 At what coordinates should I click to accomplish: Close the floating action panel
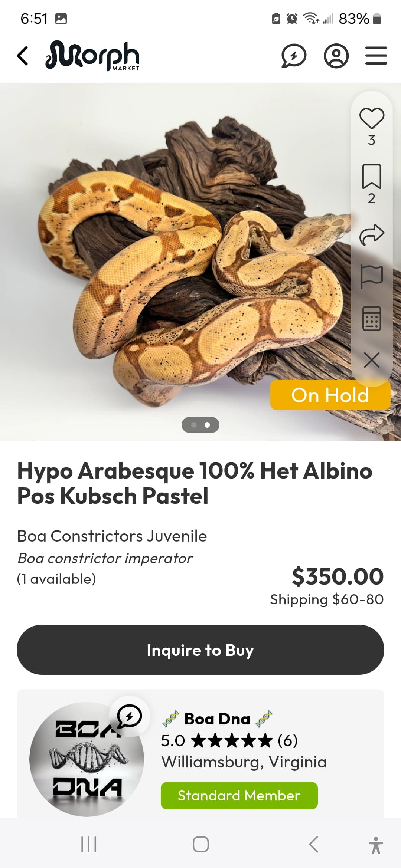pos(372,360)
